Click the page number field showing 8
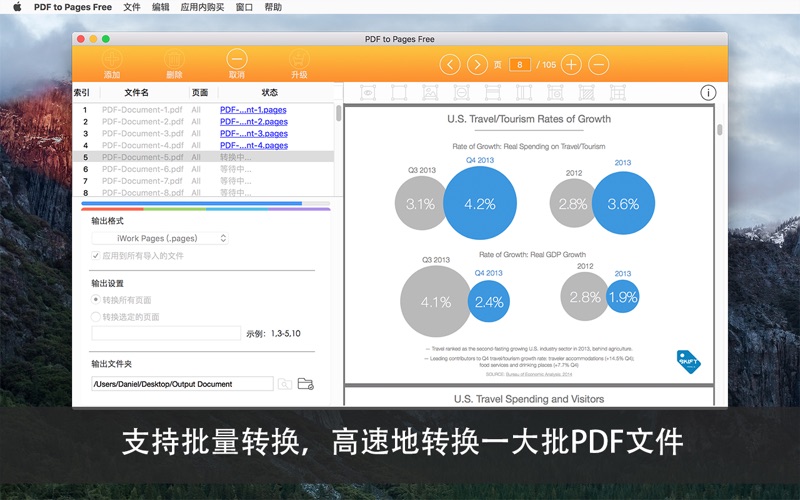 point(519,65)
